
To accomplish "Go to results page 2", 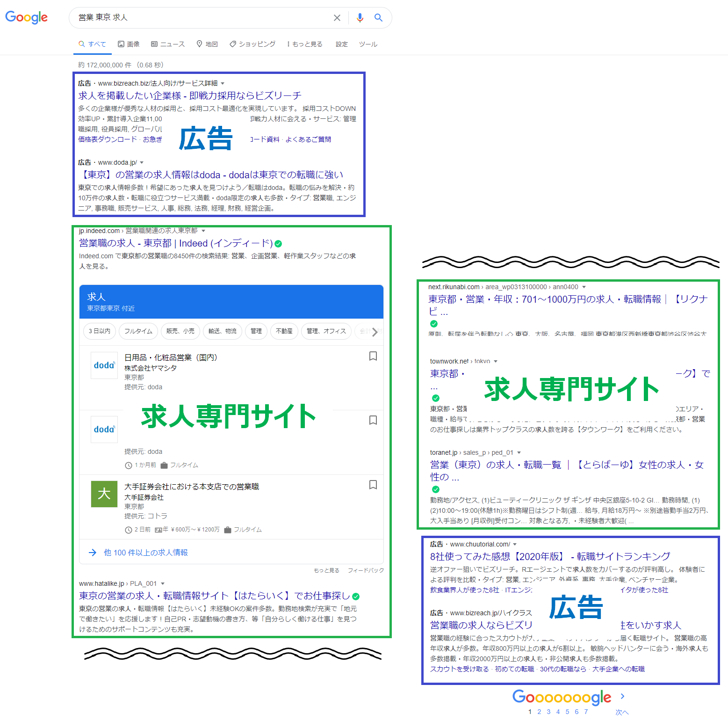I will [539, 712].
